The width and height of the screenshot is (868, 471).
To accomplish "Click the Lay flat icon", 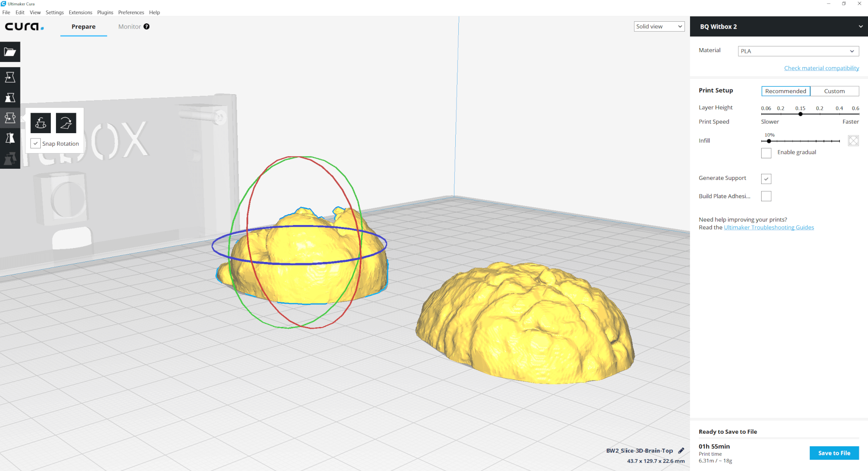I will 66,123.
